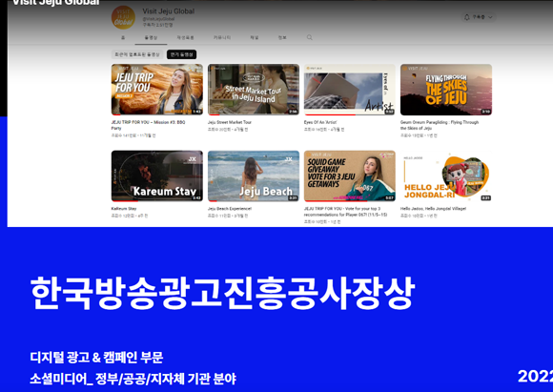Open the Community tab
Screen dimensions: 553x392
(x=222, y=37)
